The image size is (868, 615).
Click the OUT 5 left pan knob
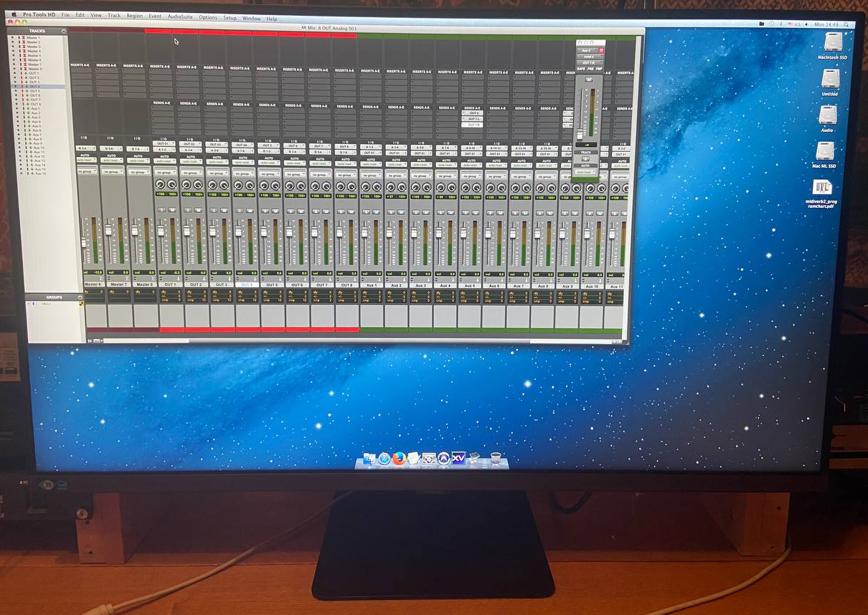[x=264, y=185]
